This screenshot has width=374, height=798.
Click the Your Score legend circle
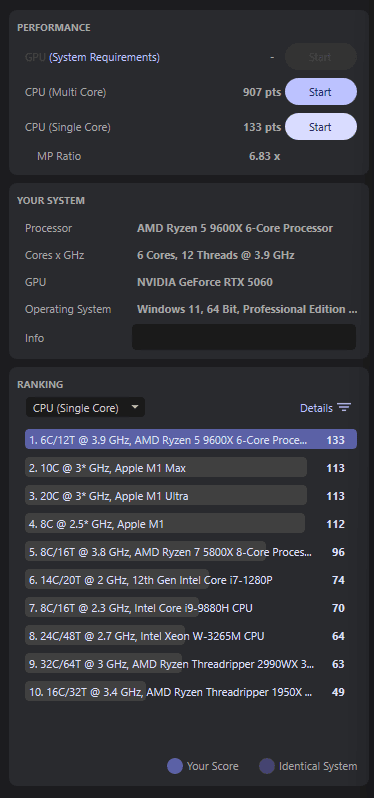pos(175,766)
